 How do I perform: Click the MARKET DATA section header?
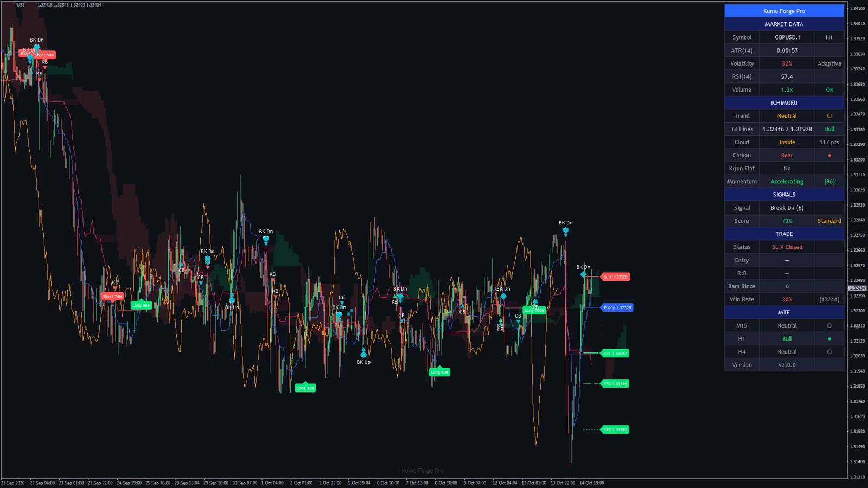pyautogui.click(x=784, y=24)
